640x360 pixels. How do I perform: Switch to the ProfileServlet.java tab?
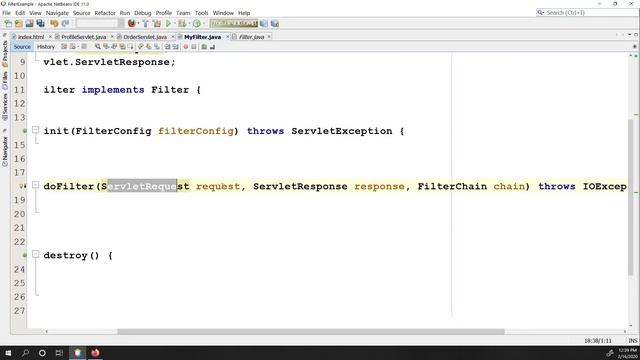tap(84, 37)
